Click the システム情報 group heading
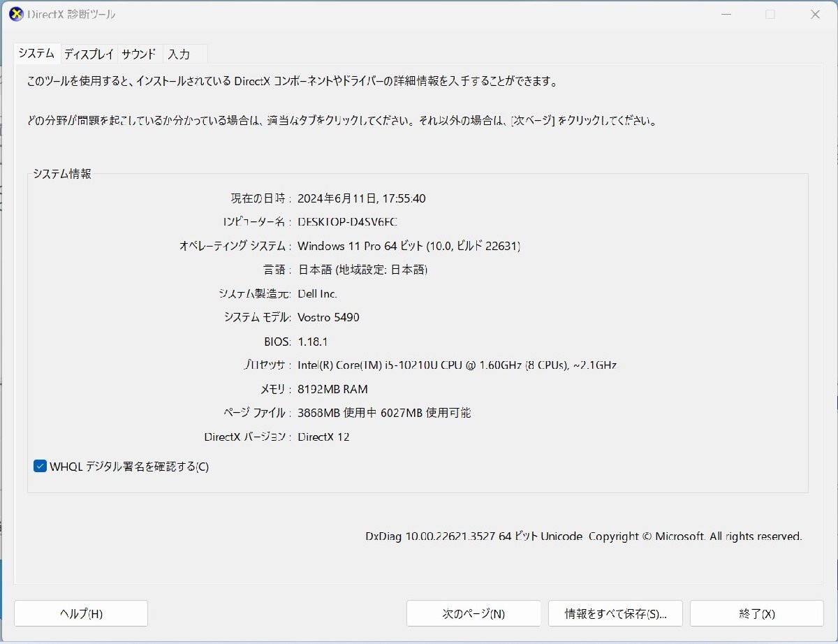838x644 pixels. pyautogui.click(x=61, y=173)
